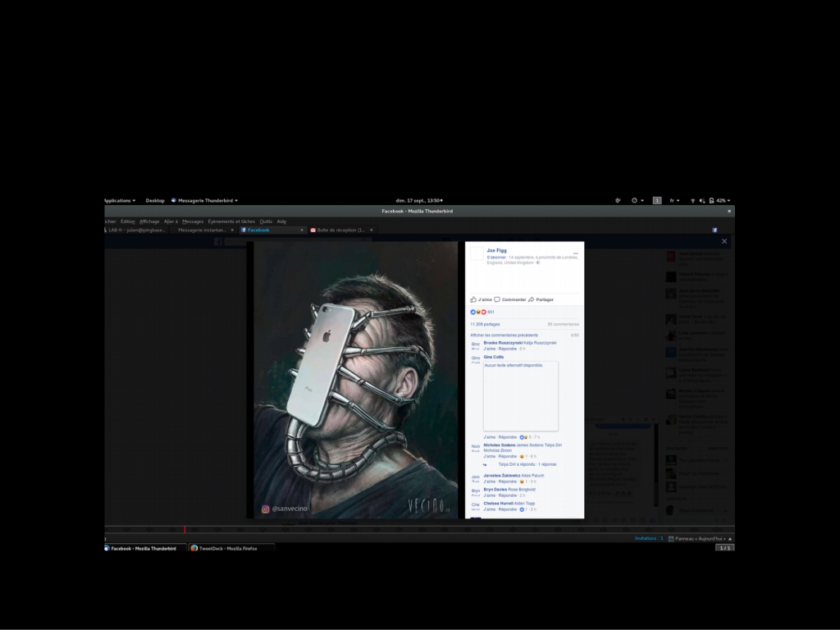Open the date and time clock

419,200
